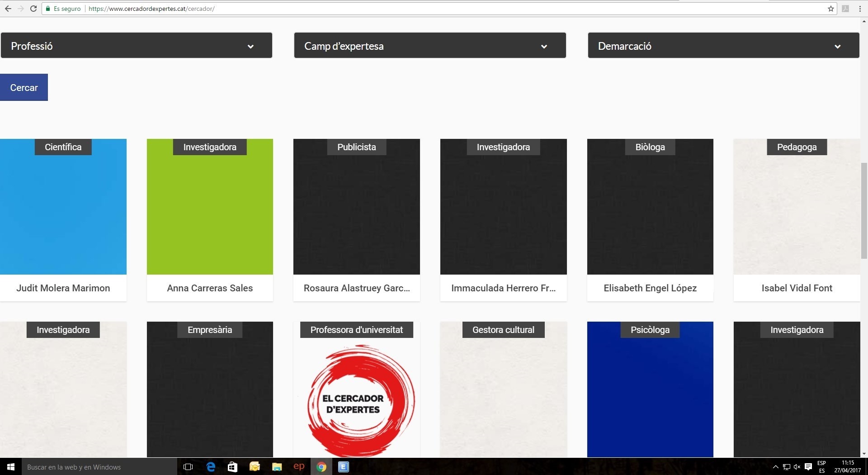Open Microsoft Edge from the taskbar
This screenshot has width=868, height=475.
(x=211, y=467)
